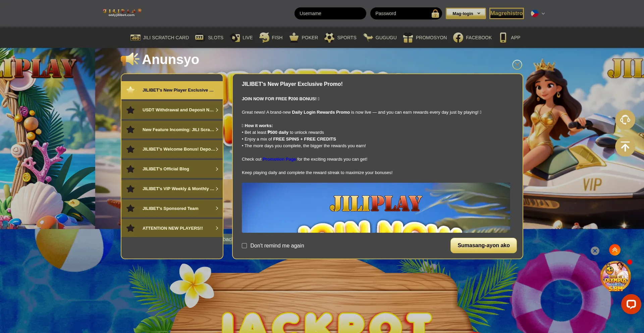This screenshot has height=333, width=644.
Task: Open the GUGUGU menu item
Action: coord(380,38)
